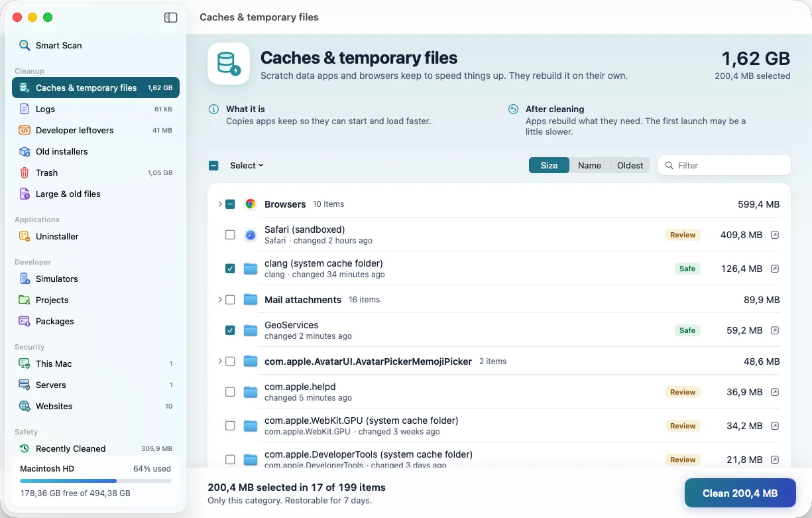Expand the Browsers group chevron
The image size is (812, 518).
(220, 204)
